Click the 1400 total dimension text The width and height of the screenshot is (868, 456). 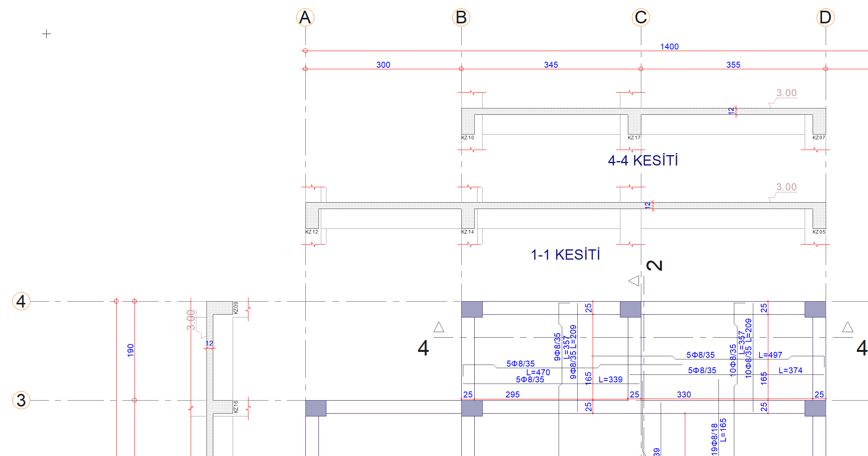[x=669, y=47]
